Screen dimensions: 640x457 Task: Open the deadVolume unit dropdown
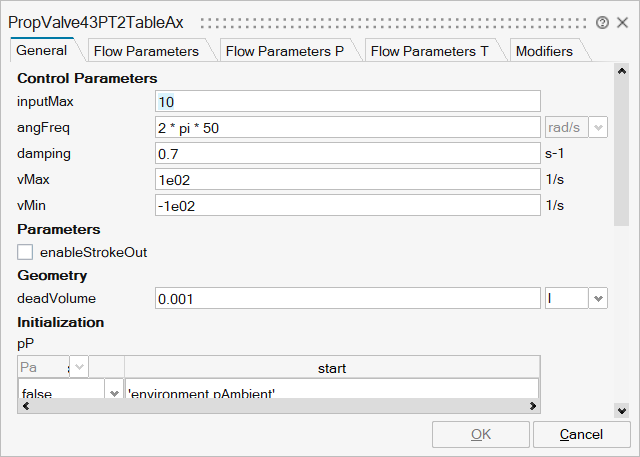[597, 298]
